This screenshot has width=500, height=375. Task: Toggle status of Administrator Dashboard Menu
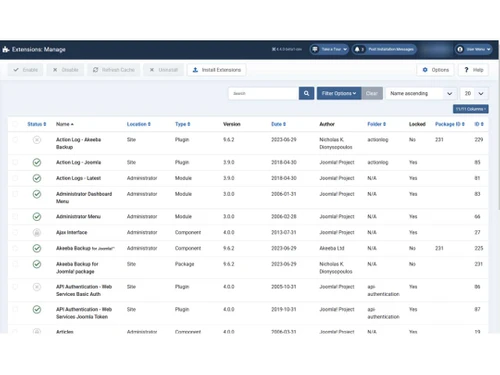37,194
